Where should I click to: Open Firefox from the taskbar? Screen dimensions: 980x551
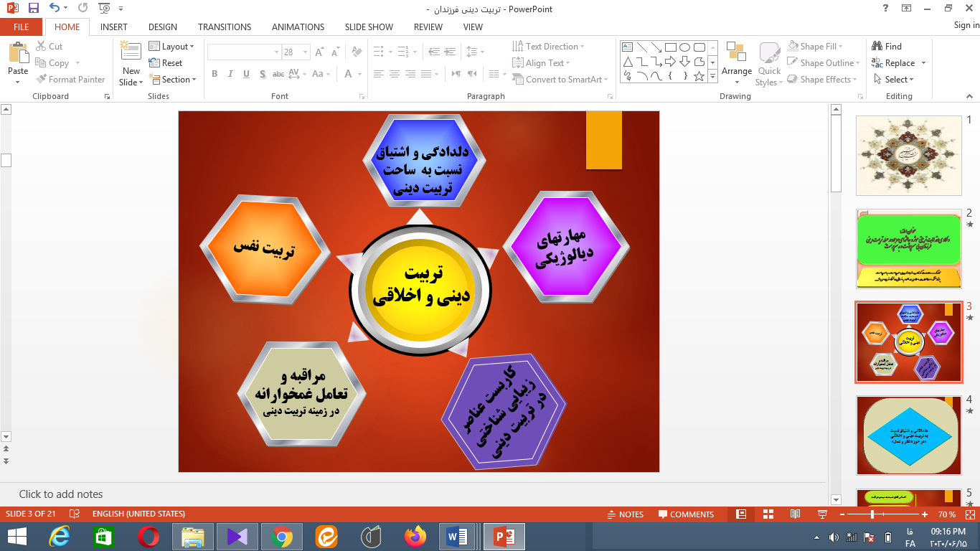[x=415, y=536]
